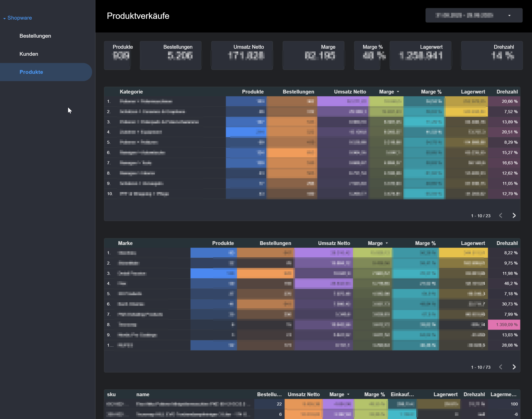Click the Lagerwert scorecard tile
The height and width of the screenshot is (419, 532).
(420, 55)
